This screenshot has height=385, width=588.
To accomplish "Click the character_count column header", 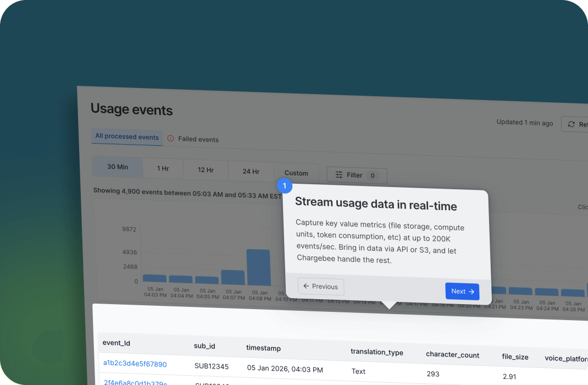I will coord(452,355).
